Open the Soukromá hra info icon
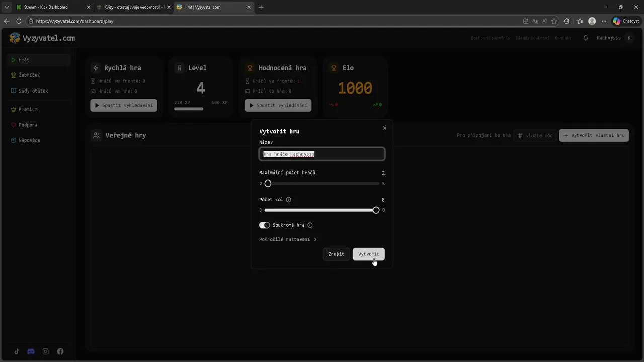Viewport: 644px width, 362px height. click(x=310, y=225)
